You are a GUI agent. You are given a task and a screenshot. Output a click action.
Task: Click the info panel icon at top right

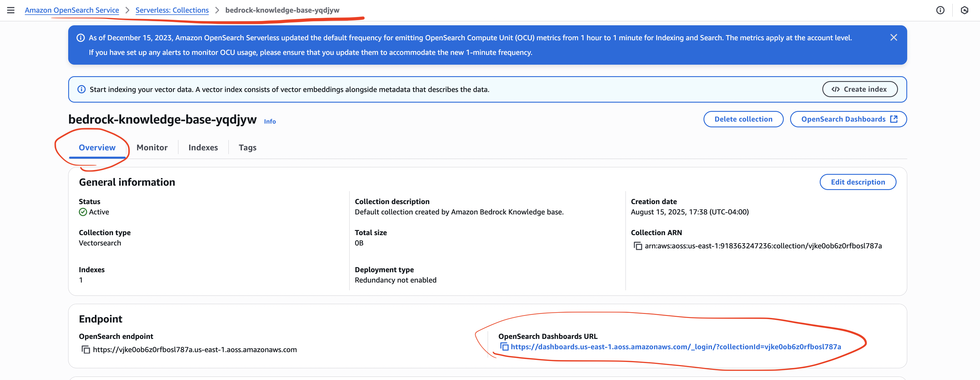(x=940, y=10)
